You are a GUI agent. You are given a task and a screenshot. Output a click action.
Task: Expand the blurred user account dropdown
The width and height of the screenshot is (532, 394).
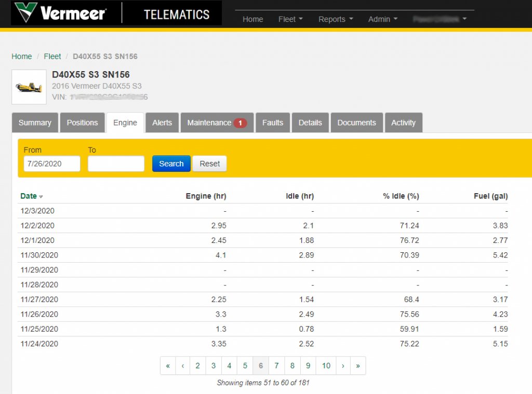tap(440, 19)
